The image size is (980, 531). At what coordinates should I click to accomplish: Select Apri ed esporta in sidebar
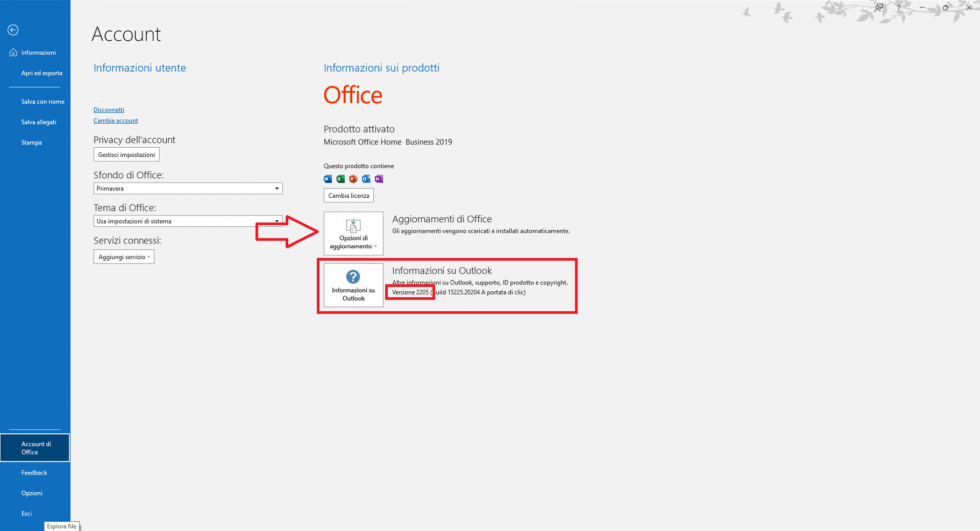click(35, 73)
